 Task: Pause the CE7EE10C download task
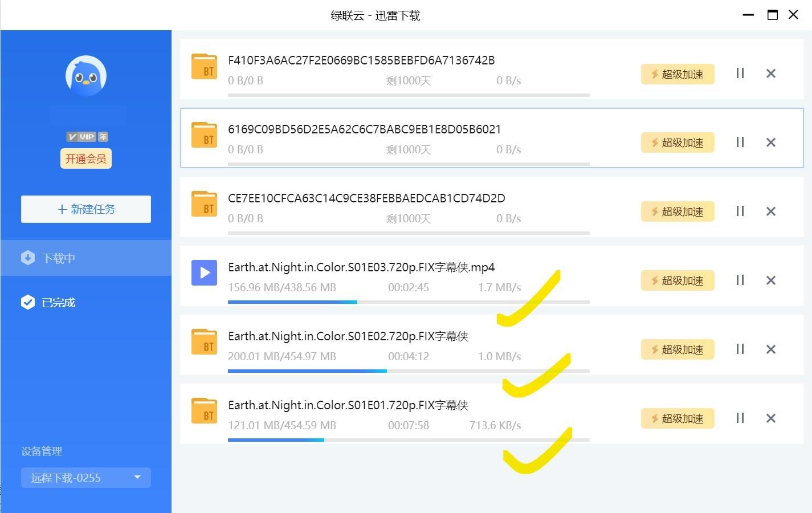click(x=740, y=211)
